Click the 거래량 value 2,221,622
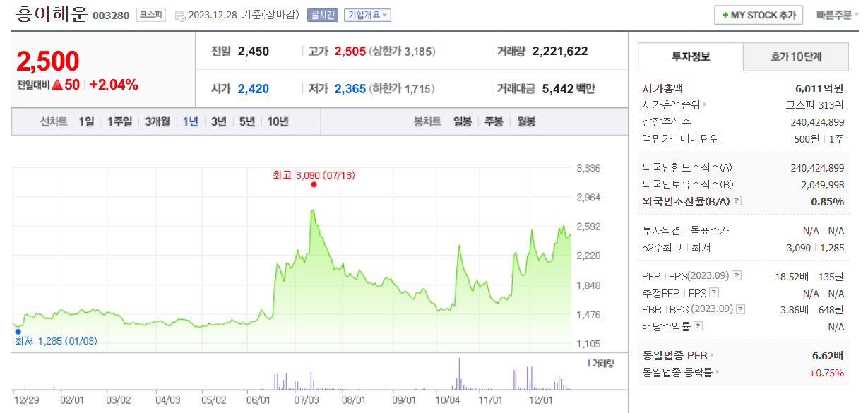 point(560,51)
